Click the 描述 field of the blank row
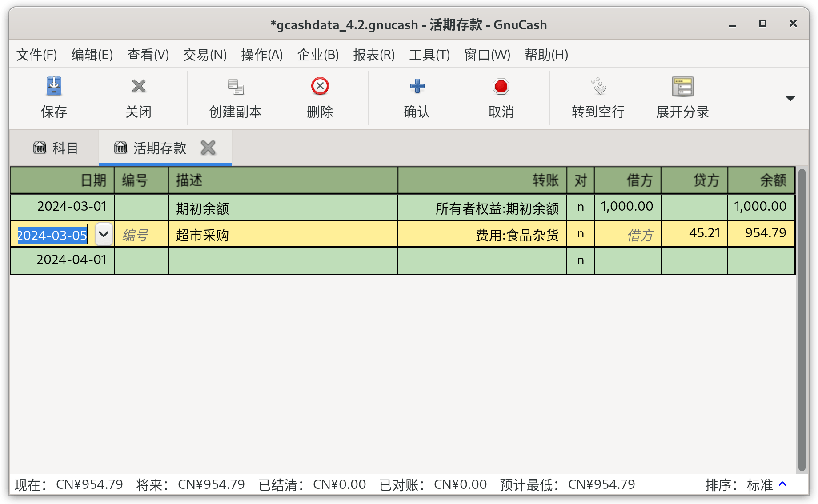This screenshot has width=818, height=504. [283, 260]
